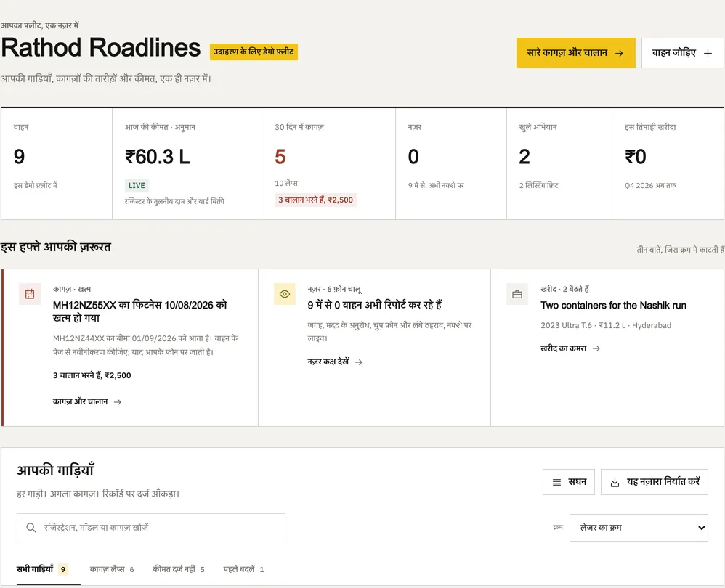
Task: Open the खरीद का कमरा link
Action: 570,348
